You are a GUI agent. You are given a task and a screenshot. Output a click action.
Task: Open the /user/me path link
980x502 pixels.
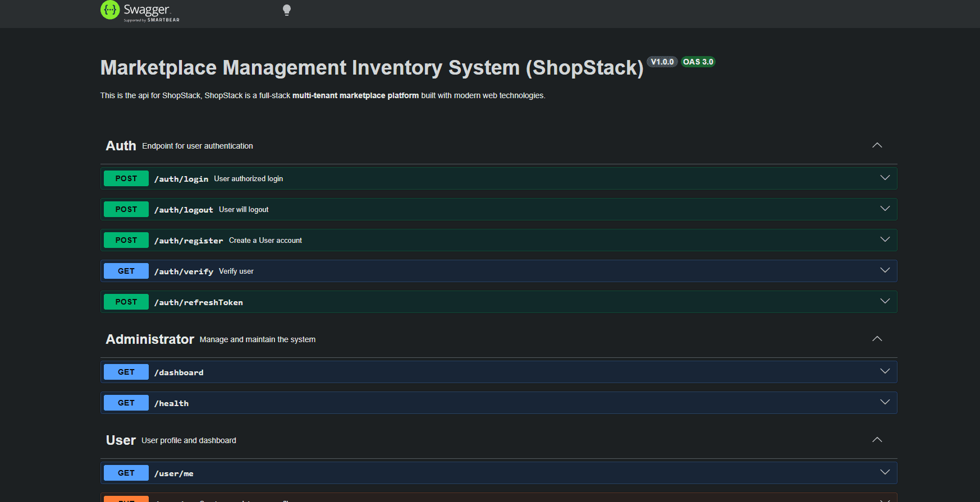point(174,473)
